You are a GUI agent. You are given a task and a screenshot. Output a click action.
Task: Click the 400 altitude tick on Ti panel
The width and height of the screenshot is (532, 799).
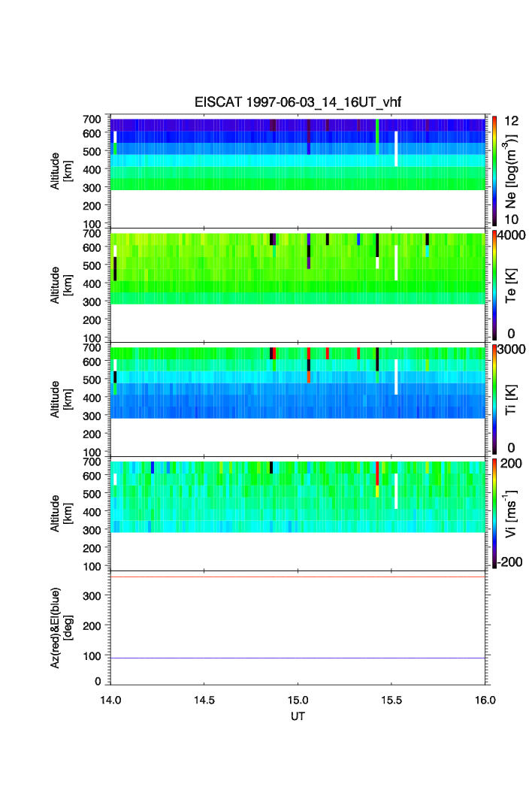92,398
